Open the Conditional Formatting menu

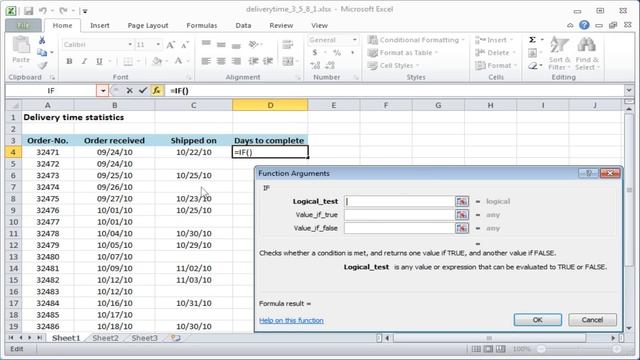tap(416, 40)
